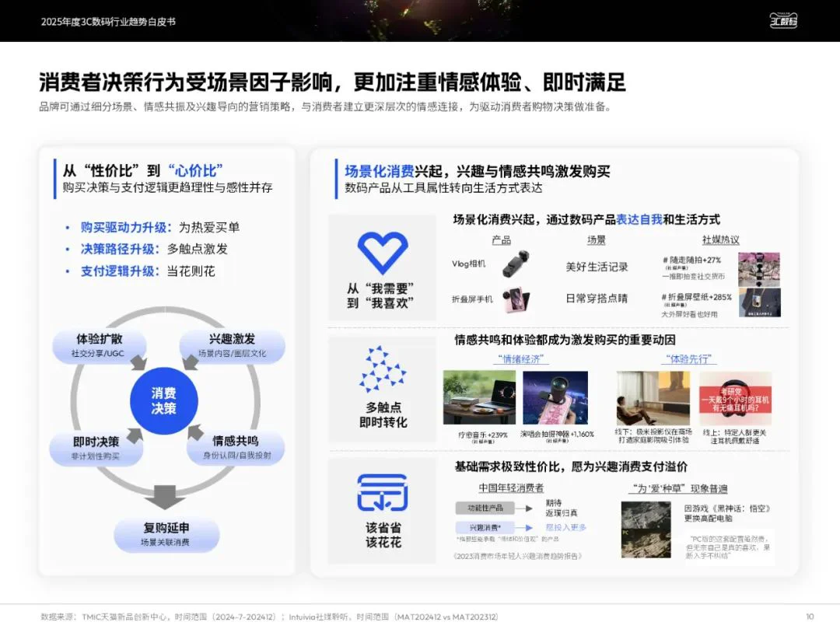This screenshot has height=629, width=840.
Task: Click the page number 10 at bottom right
Action: tap(810, 615)
